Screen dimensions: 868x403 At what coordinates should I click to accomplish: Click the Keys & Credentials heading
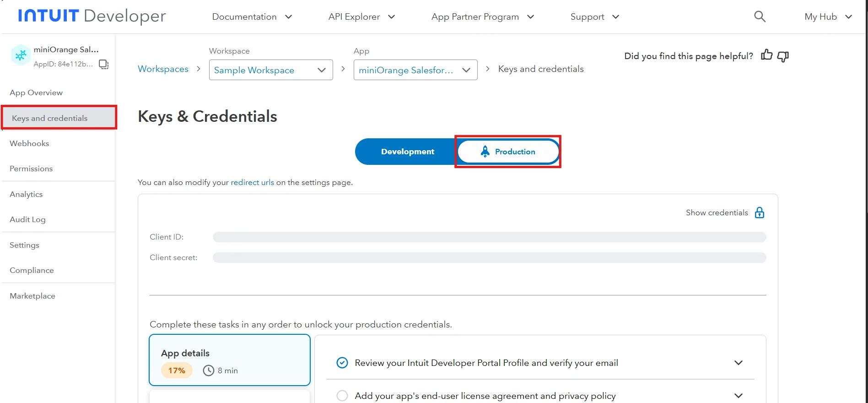[x=207, y=116]
